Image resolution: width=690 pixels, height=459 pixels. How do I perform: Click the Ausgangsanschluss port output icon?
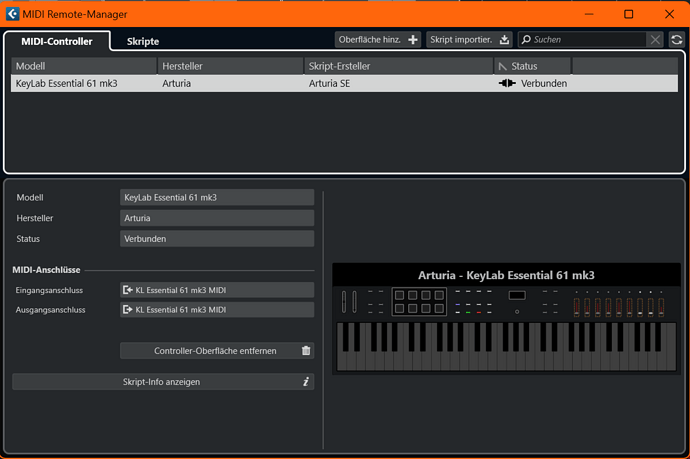(128, 309)
